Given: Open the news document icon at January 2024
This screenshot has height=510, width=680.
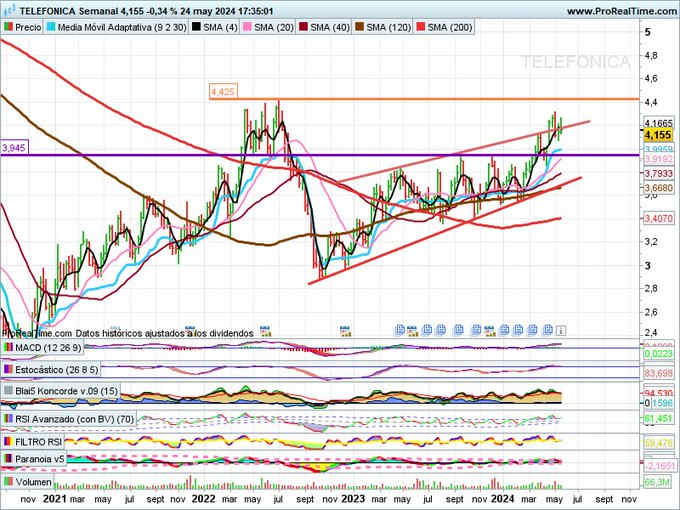Looking at the screenshot, I should tap(504, 330).
